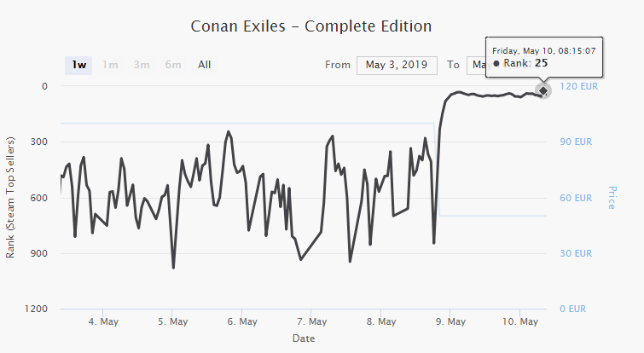Click the 7. May date label
The image size is (644, 353).
(311, 322)
